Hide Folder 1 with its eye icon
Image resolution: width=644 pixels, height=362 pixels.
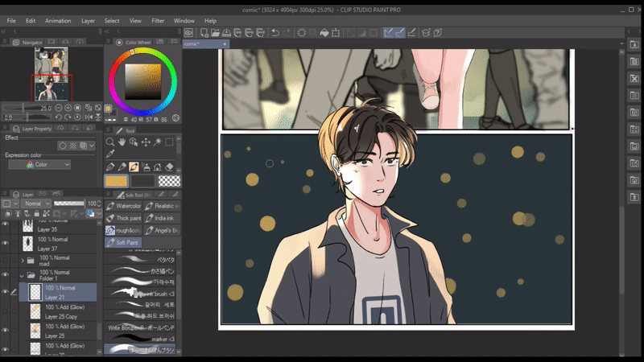[6, 274]
